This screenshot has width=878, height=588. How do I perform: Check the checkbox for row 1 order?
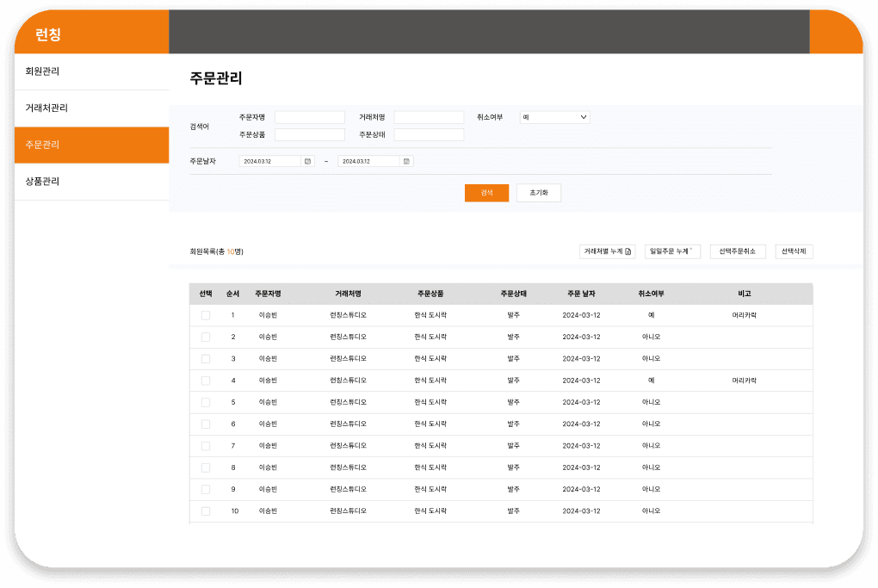click(205, 315)
